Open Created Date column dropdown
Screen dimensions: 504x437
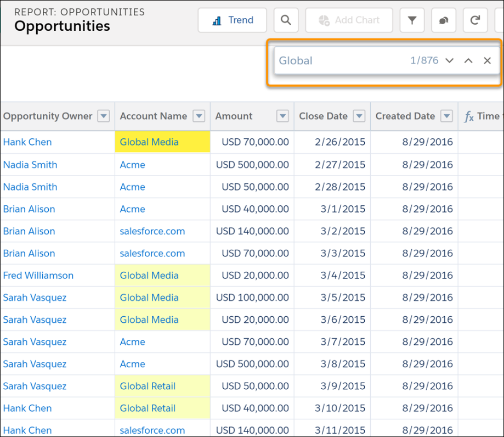[x=446, y=116]
